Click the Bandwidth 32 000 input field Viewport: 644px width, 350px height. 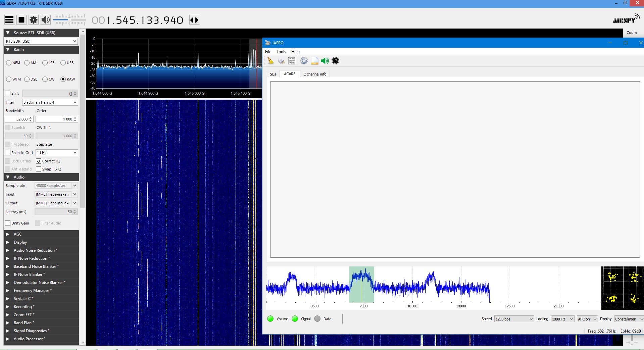coord(19,119)
